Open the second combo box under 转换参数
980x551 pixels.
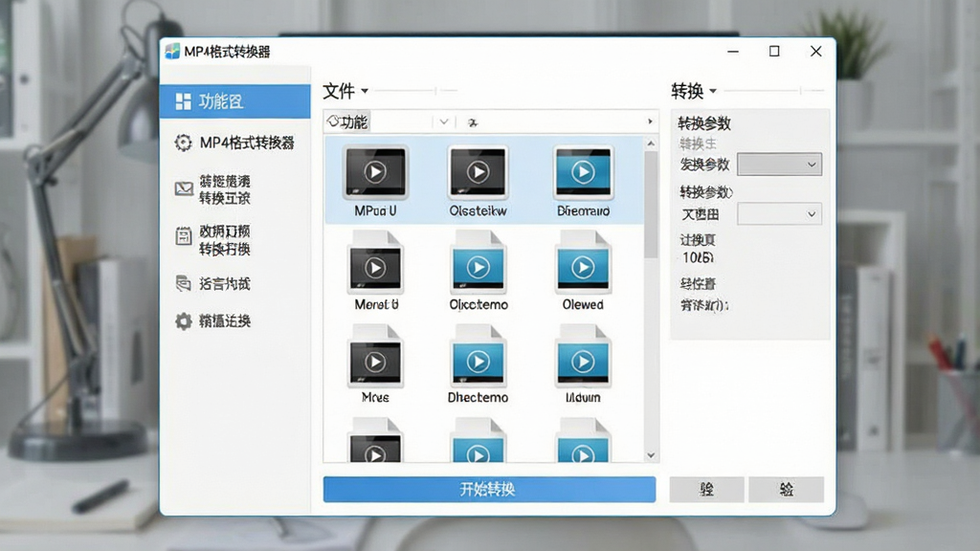[x=779, y=213]
